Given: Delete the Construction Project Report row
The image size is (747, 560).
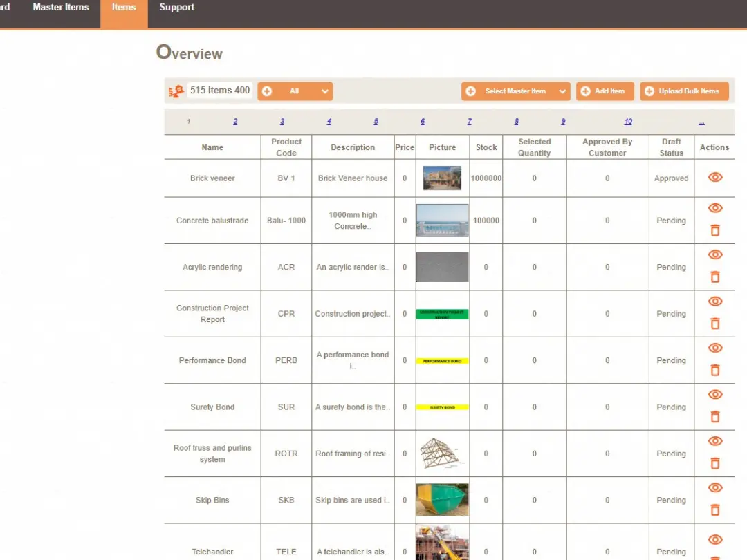Looking at the screenshot, I should 715,324.
